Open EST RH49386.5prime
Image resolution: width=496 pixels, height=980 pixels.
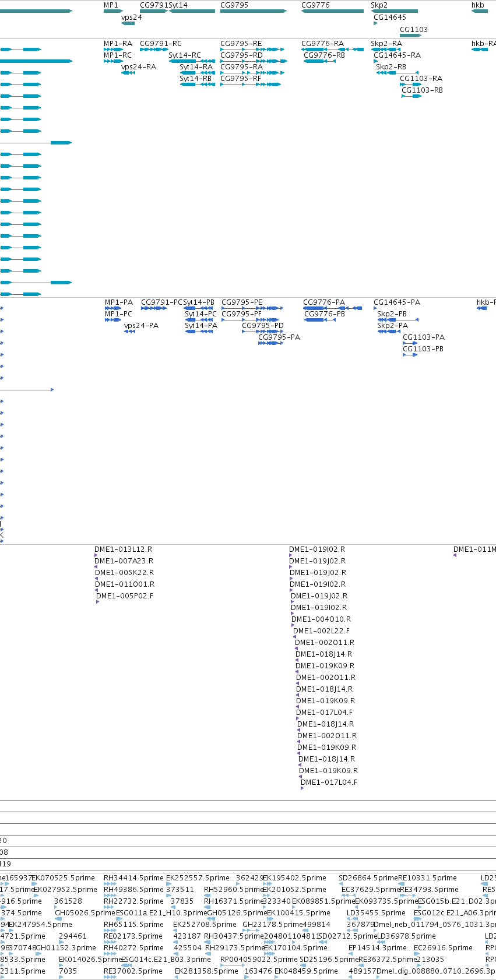[x=133, y=890]
